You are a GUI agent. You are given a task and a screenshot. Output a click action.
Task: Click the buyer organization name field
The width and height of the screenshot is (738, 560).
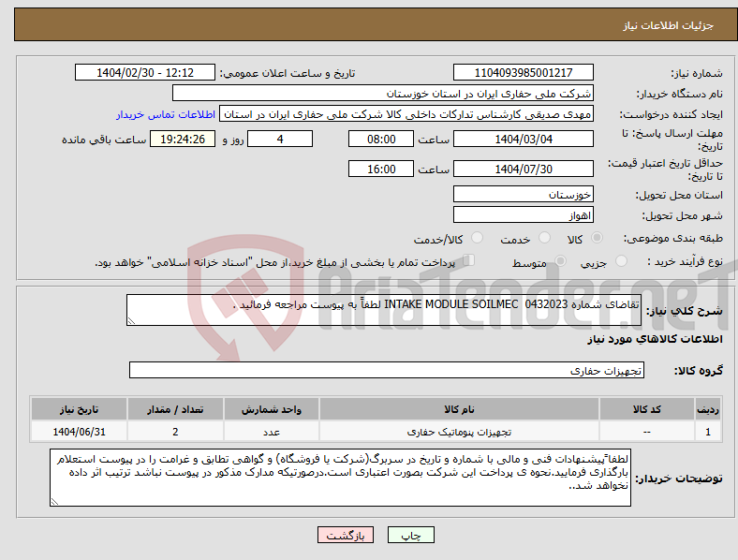tap(383, 93)
